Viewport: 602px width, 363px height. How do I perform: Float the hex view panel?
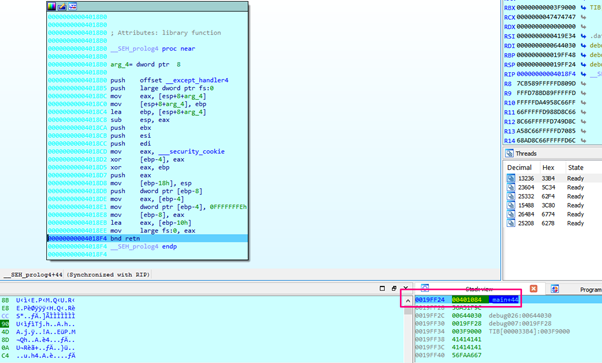coord(394,288)
